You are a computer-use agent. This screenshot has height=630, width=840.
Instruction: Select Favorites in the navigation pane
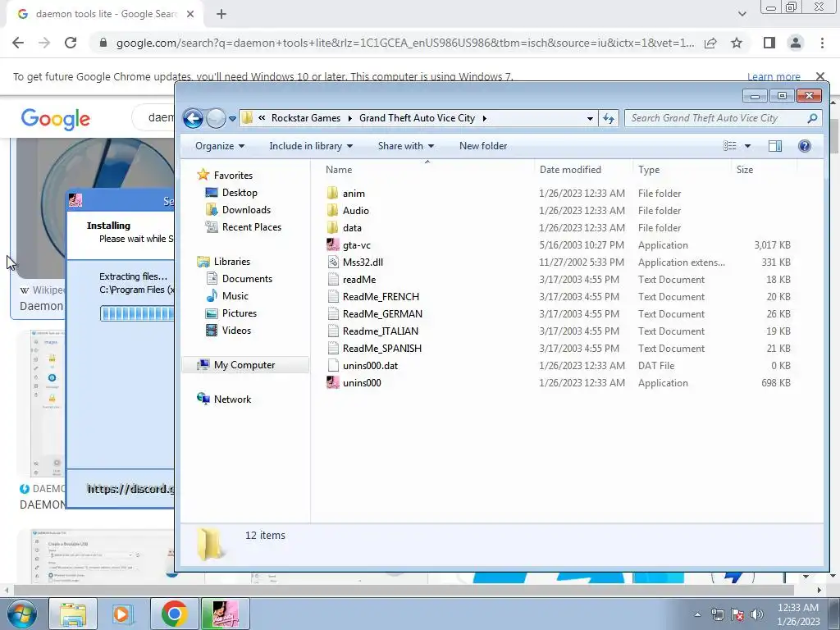pyautogui.click(x=233, y=176)
